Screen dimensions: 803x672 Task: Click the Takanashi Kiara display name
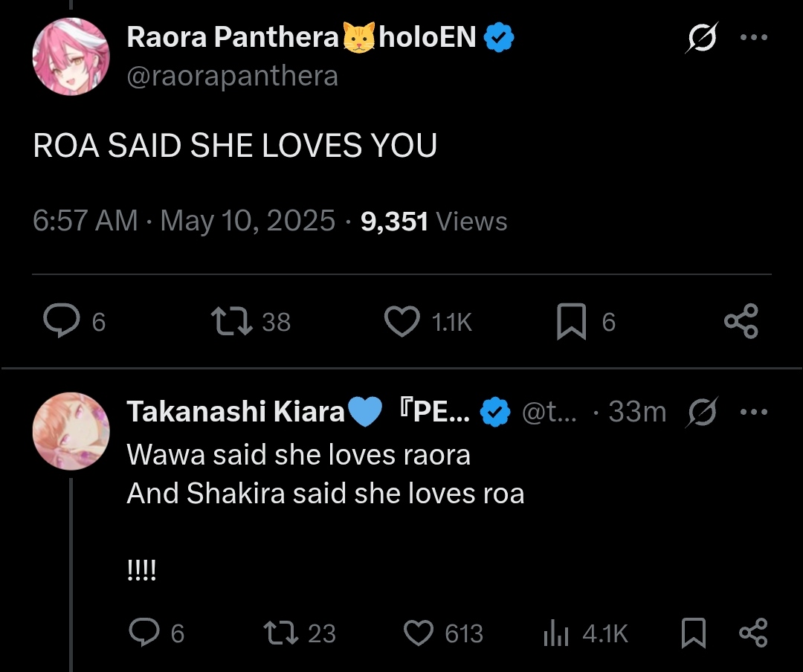coord(236,412)
